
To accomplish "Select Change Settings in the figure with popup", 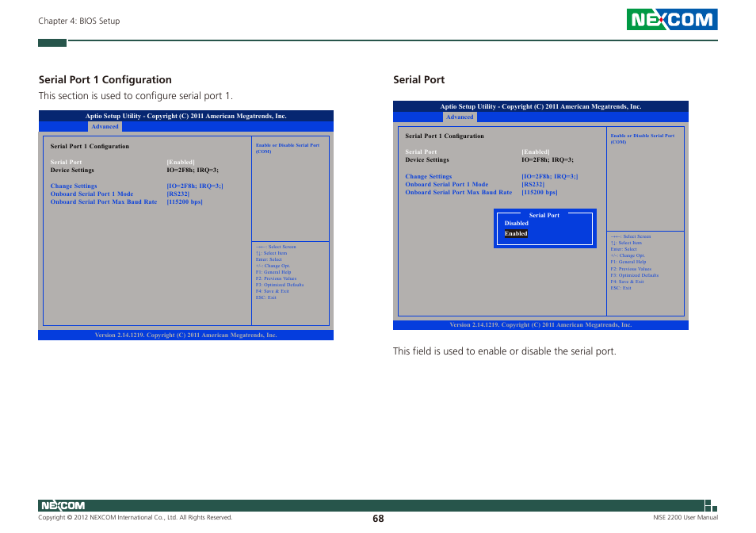I will [429, 176].
